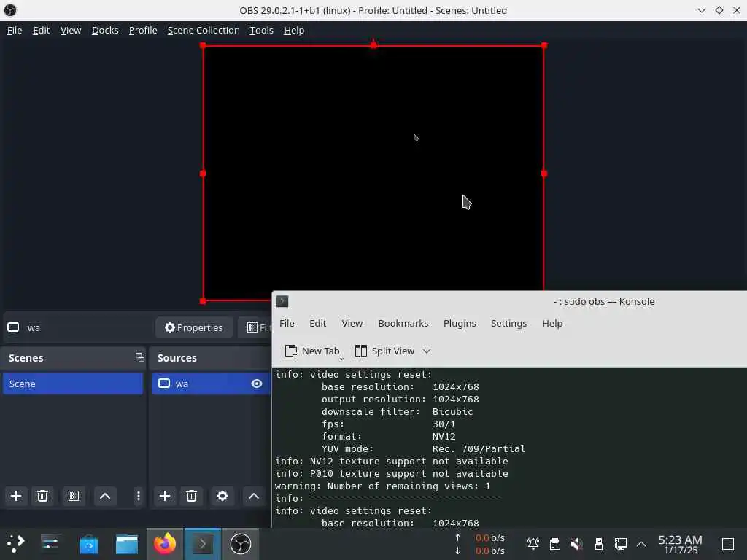Screen dimensions: 747x560
Task: Open Konsole Plugins menu
Action: [460, 323]
